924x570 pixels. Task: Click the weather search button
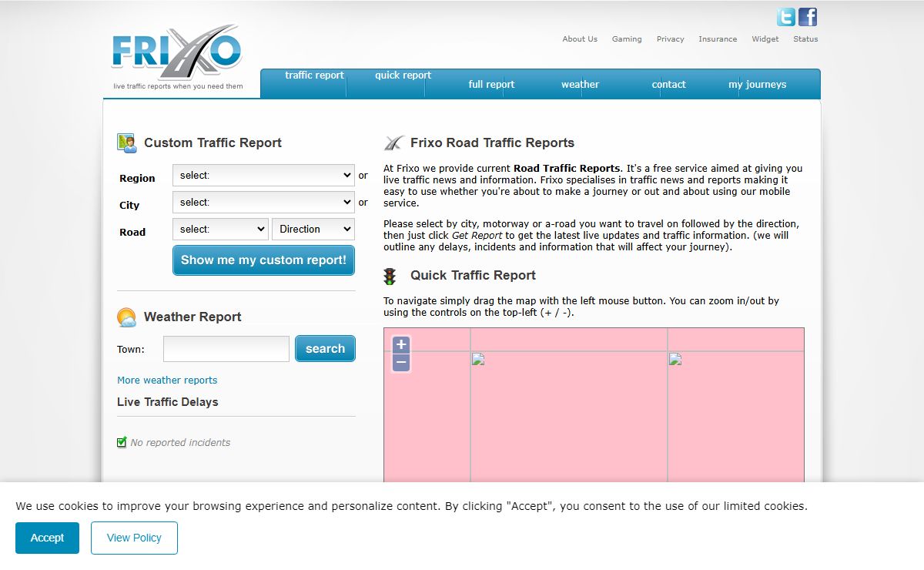pos(325,349)
